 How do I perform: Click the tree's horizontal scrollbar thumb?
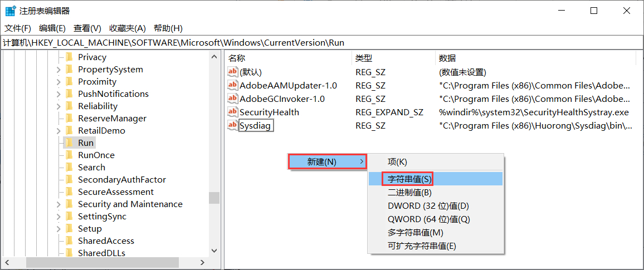coord(102,262)
